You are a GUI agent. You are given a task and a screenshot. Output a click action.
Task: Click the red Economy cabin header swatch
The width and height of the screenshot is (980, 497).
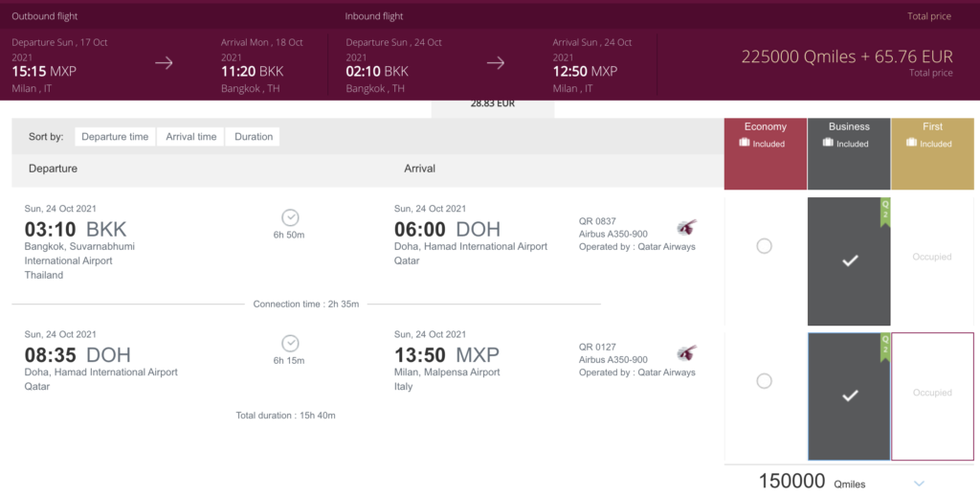pyautogui.click(x=766, y=154)
